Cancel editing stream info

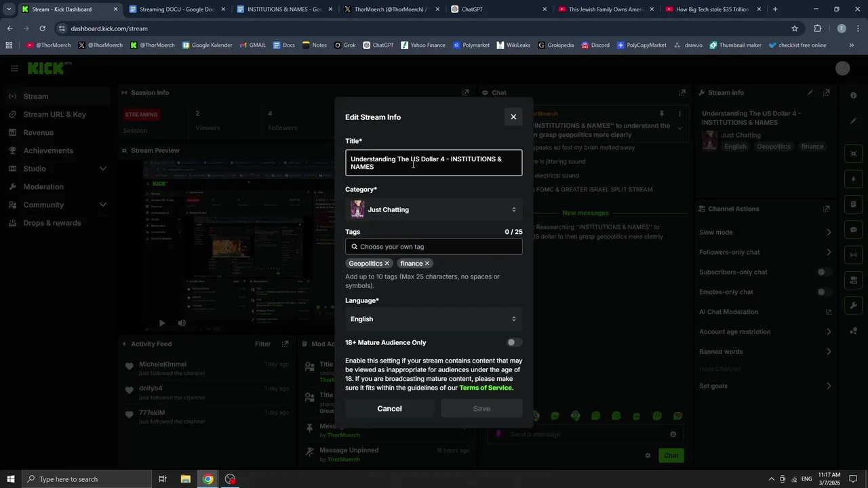[x=389, y=409]
